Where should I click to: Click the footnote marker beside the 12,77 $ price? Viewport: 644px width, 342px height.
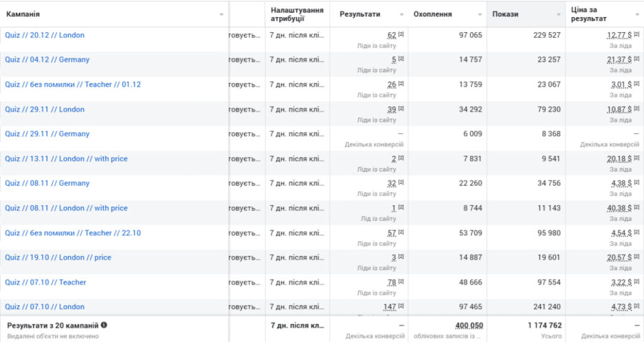[636, 35]
